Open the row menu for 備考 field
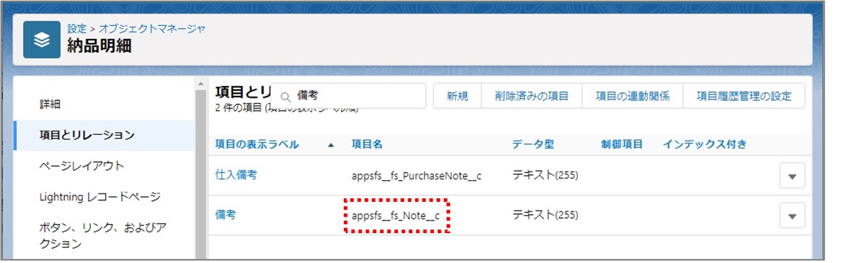The width and height of the screenshot is (868, 263). click(x=792, y=216)
